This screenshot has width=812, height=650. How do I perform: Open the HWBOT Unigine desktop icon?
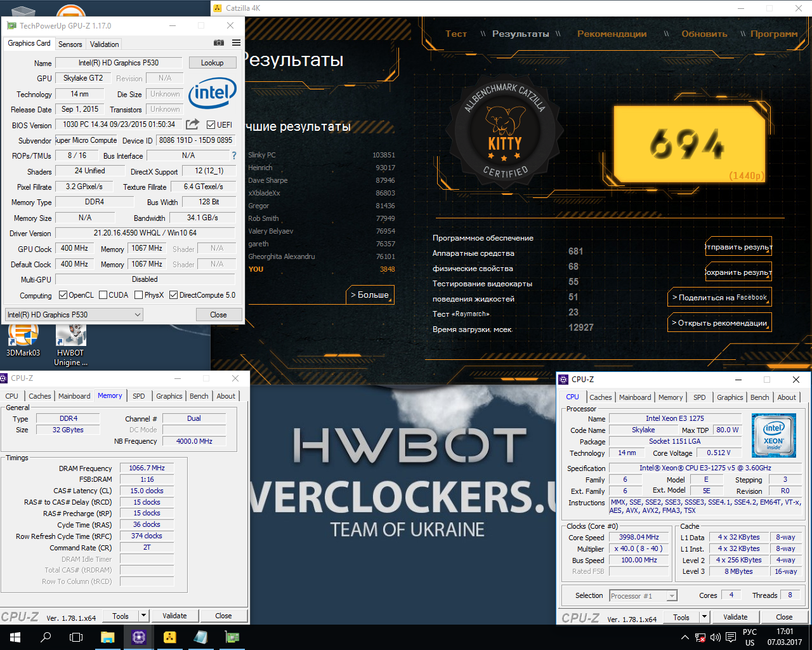click(70, 345)
